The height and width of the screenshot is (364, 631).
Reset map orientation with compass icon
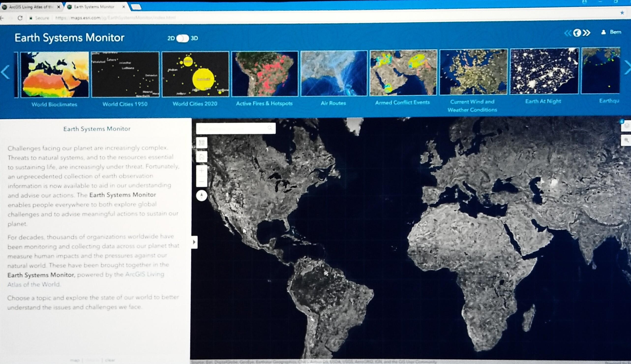(202, 196)
